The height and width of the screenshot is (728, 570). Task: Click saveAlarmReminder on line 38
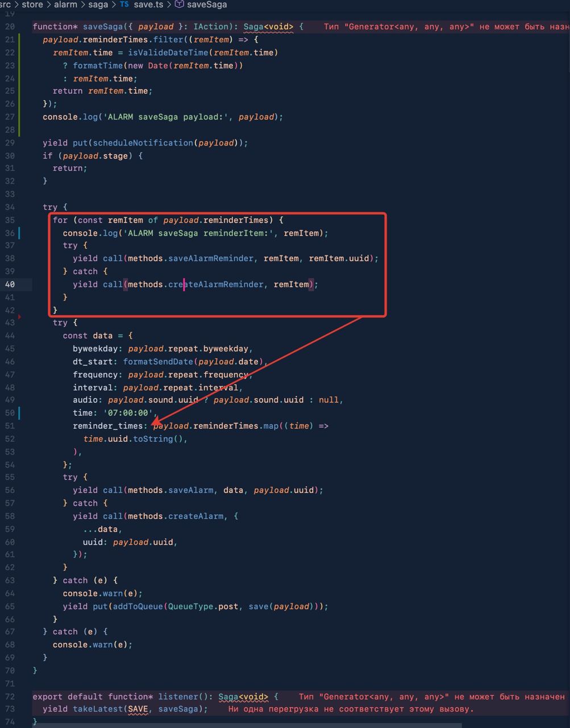point(211,258)
